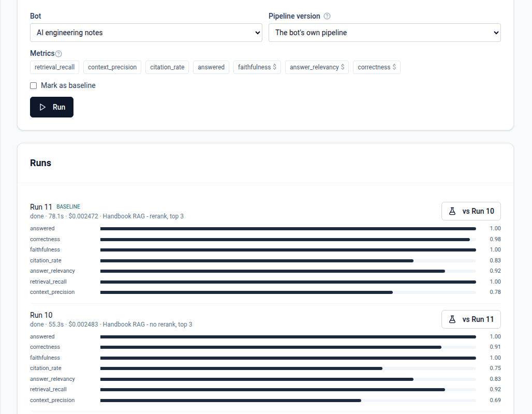Viewport: 532px width, 414px height.
Task: Open the Bot dropdown
Action: point(146,33)
